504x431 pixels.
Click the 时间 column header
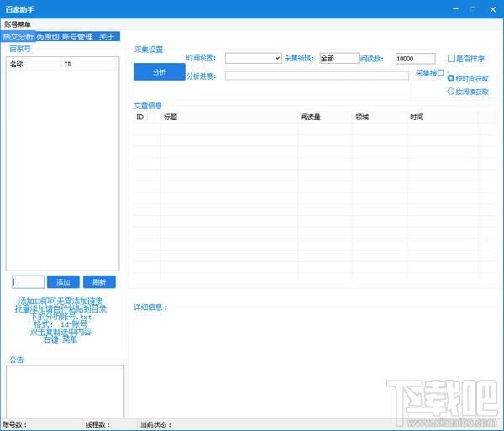tap(443, 117)
